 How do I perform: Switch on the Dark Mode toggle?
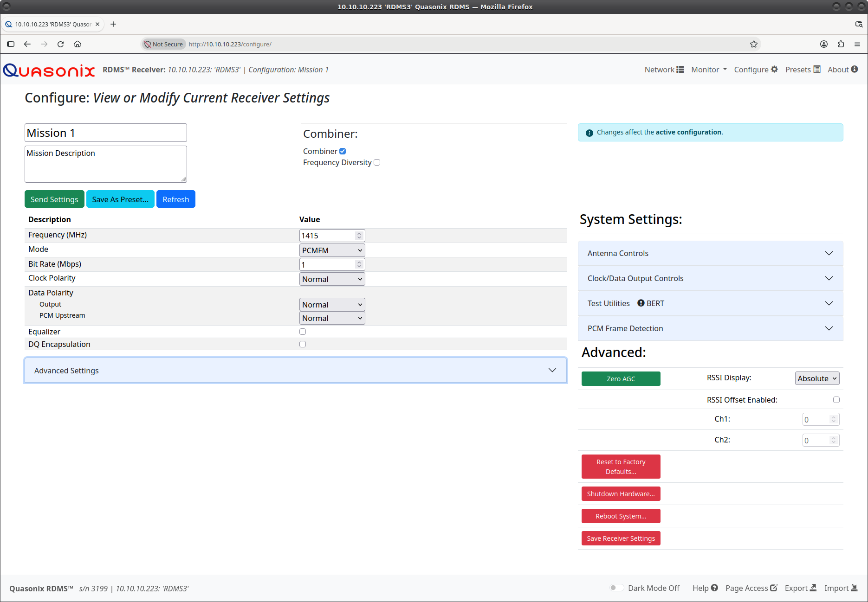(616, 588)
